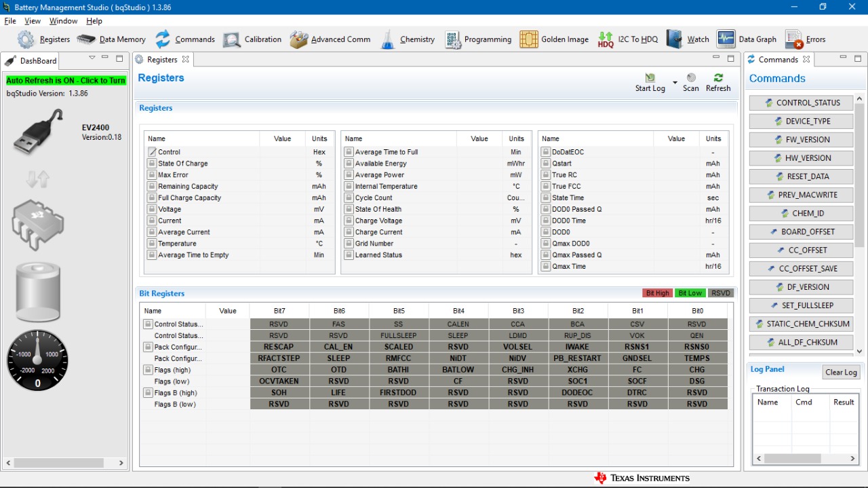The width and height of the screenshot is (868, 488).
Task: Send the SET_FULLSLEEP command
Action: 802,305
